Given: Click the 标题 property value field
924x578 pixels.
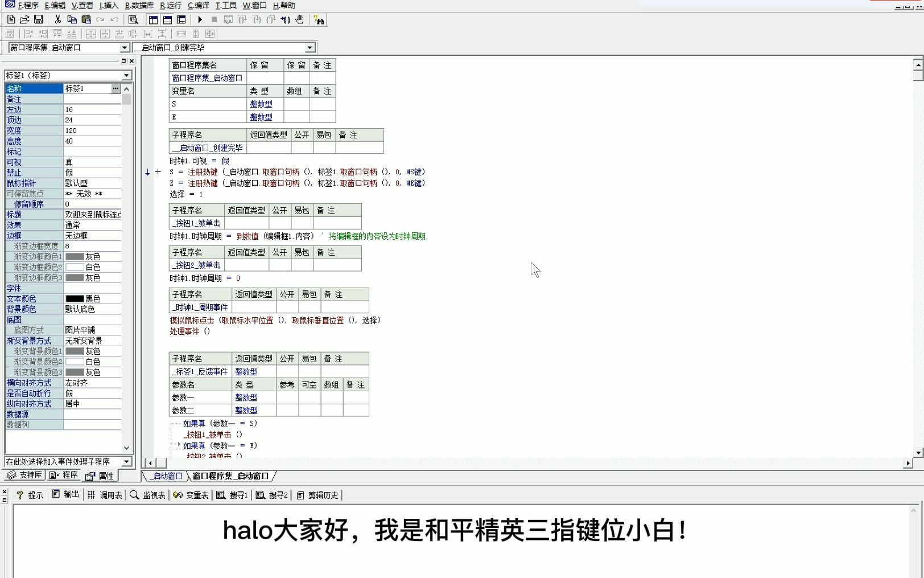Looking at the screenshot, I should [x=92, y=215].
